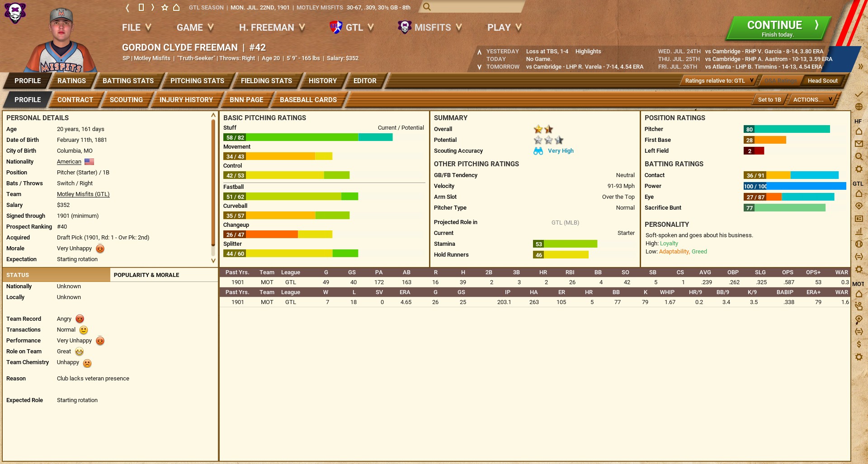Image resolution: width=868 pixels, height=464 pixels.
Task: Show earlier schedule days with the up arrow
Action: click(x=479, y=52)
